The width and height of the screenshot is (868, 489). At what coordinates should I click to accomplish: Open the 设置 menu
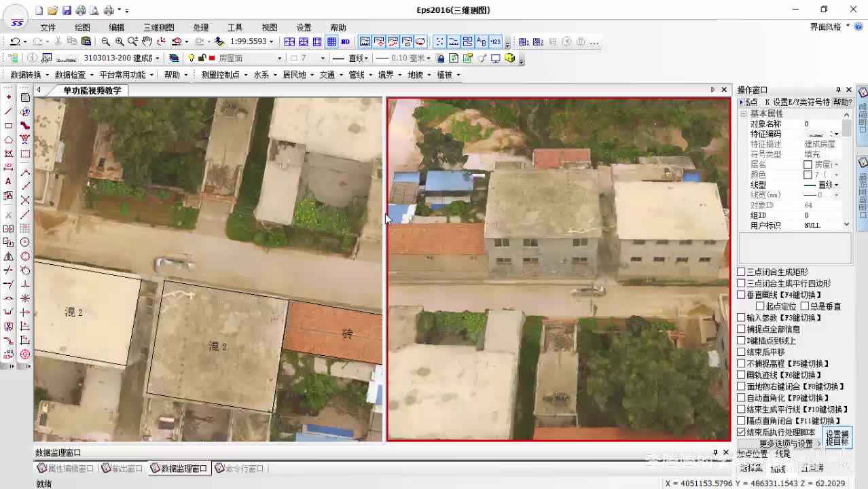pyautogui.click(x=304, y=27)
